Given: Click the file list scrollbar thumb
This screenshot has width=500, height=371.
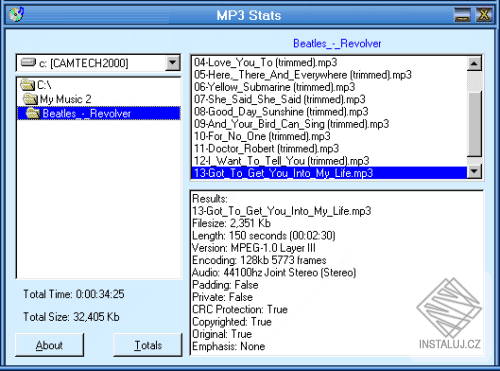Looking at the screenshot, I should [474, 124].
